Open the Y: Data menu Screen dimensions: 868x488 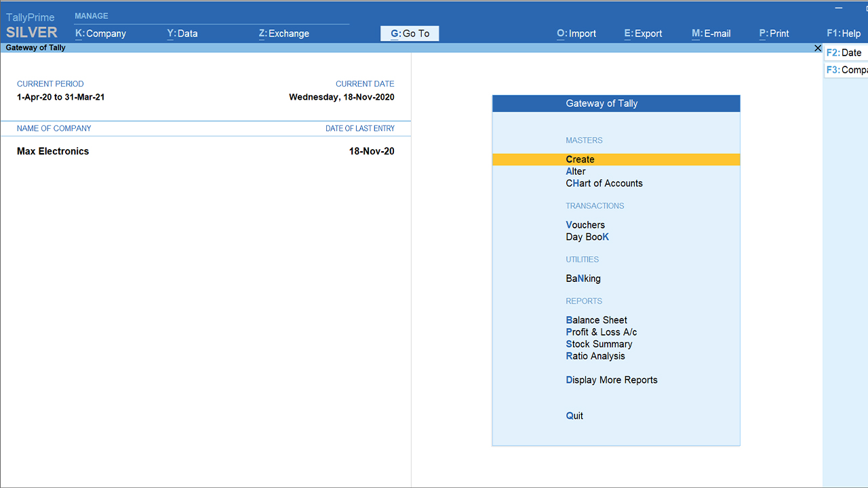click(x=182, y=33)
